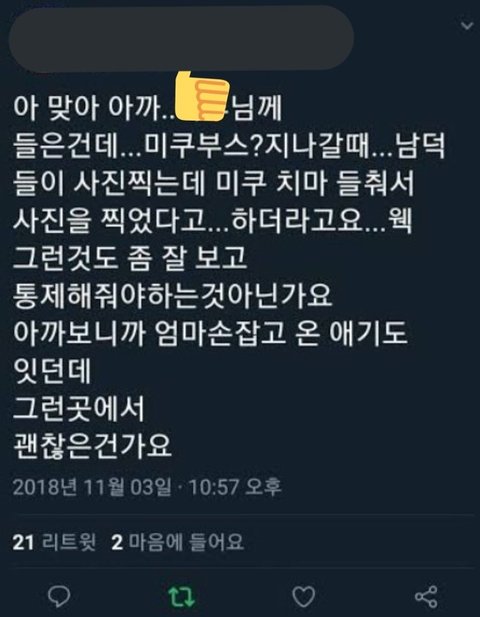Click the blurred username bar
The image size is (480, 617).
[181, 38]
